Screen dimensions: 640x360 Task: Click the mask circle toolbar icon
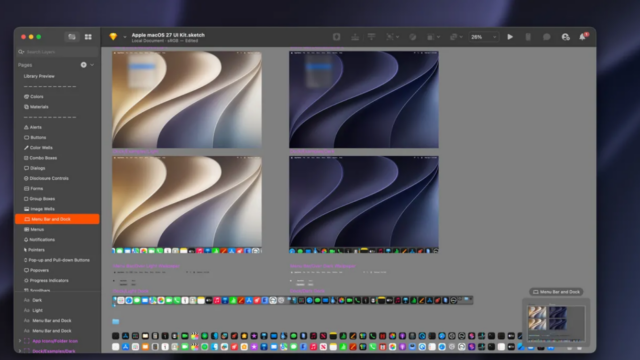point(413,37)
